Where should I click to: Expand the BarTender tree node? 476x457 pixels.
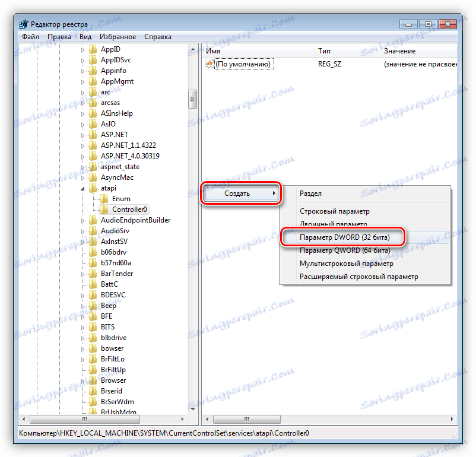click(82, 274)
